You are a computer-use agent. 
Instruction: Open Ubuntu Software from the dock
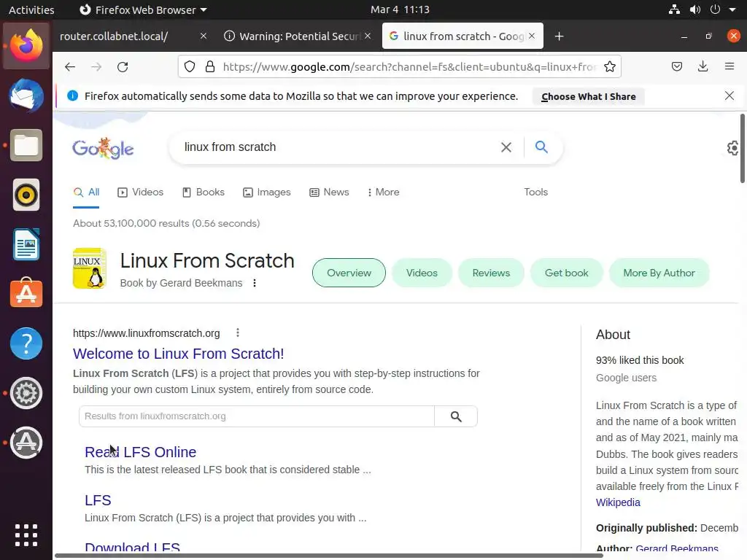(x=26, y=293)
